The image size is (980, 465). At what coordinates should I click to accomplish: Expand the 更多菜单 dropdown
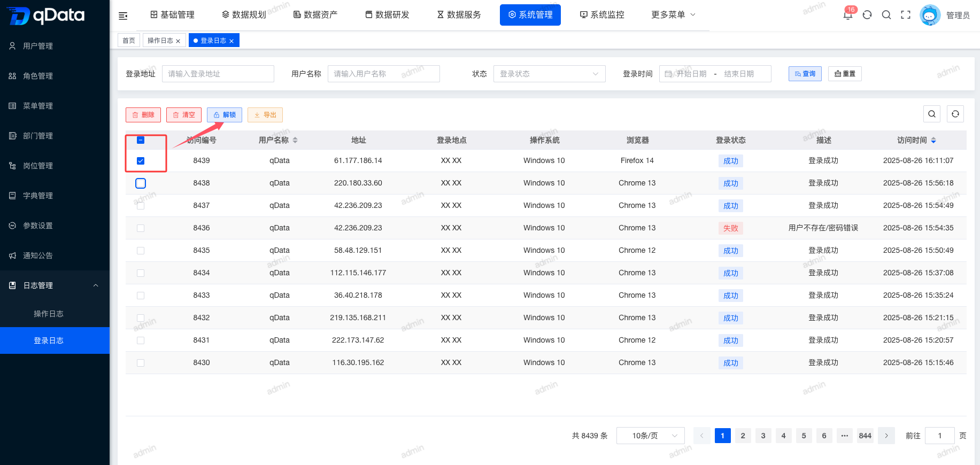(673, 14)
